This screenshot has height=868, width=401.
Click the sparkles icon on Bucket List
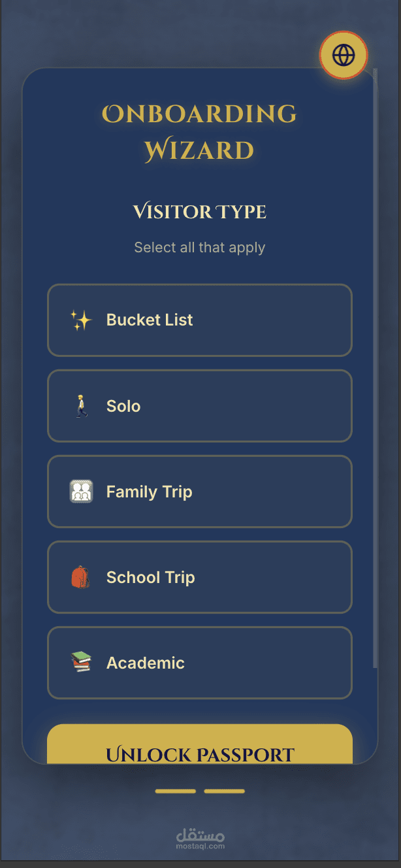tap(81, 320)
